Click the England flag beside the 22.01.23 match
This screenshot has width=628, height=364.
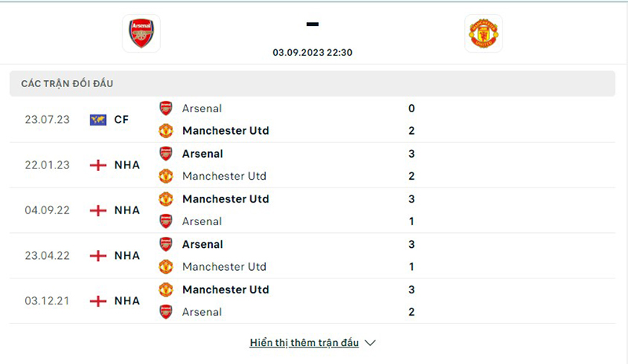point(98,165)
